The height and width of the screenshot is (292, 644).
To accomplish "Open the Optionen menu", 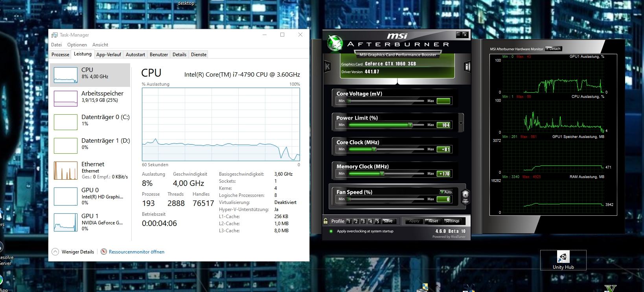I will tap(77, 44).
